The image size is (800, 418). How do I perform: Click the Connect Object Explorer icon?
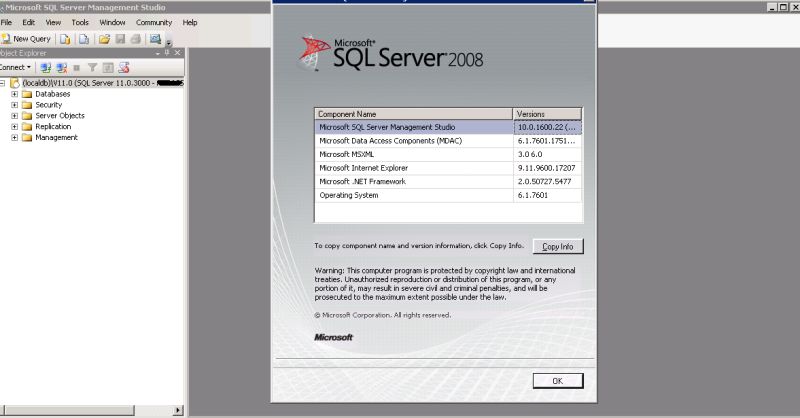[x=46, y=67]
